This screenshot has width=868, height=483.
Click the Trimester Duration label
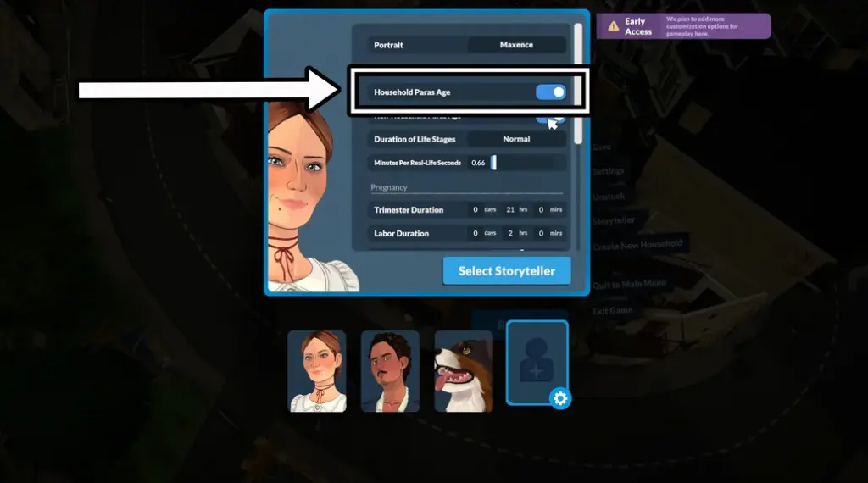click(409, 209)
